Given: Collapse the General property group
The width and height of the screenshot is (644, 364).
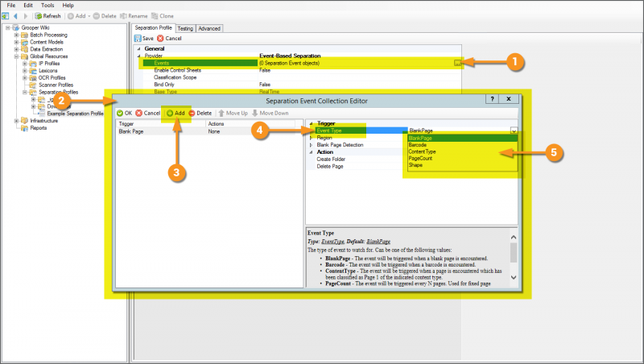Looking at the screenshot, I should point(138,48).
